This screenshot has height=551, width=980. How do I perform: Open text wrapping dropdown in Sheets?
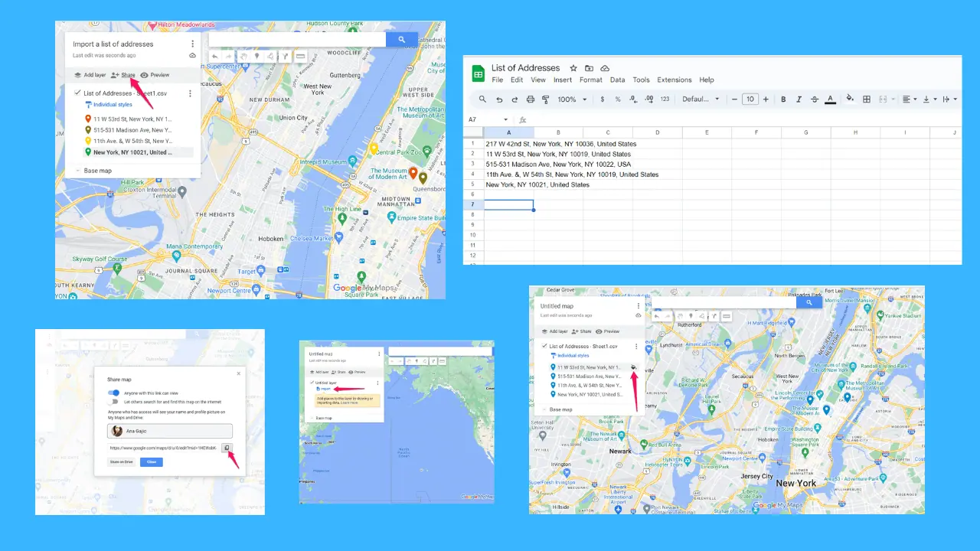click(x=949, y=99)
